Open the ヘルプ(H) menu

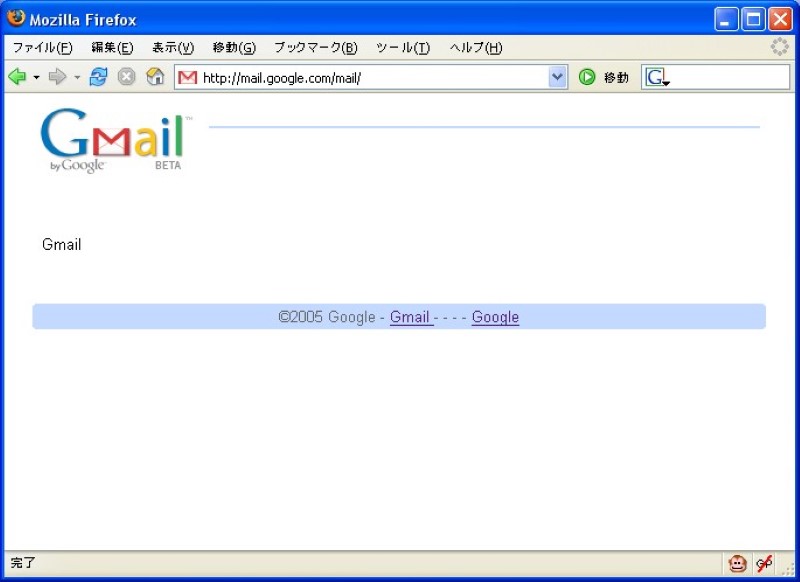pyautogui.click(x=476, y=47)
